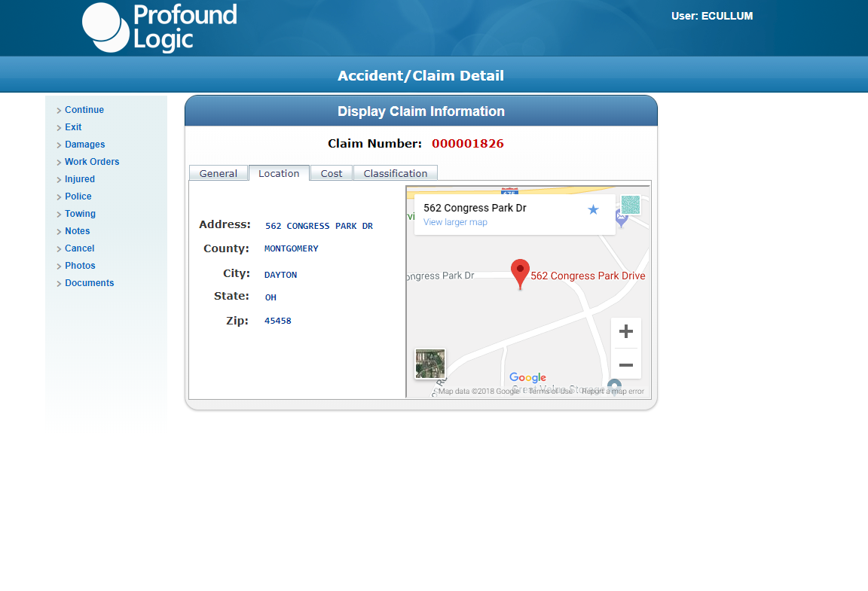This screenshot has height=591, width=868.
Task: Open the Police section
Action: coord(78,196)
